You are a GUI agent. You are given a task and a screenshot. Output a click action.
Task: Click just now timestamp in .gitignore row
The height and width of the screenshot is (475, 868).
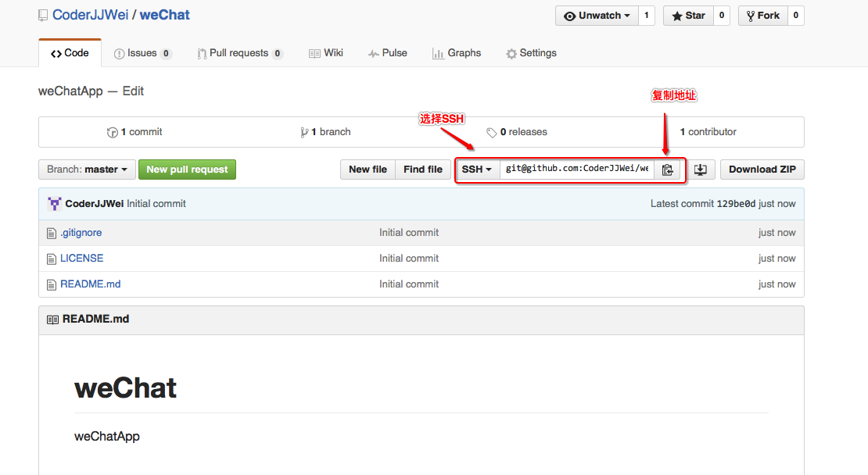[x=777, y=233]
